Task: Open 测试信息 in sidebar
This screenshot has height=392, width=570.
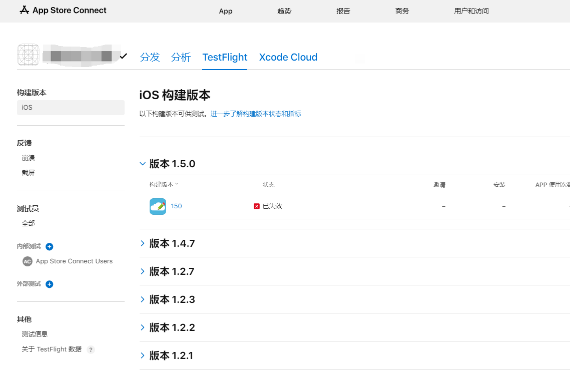Action: (x=35, y=334)
